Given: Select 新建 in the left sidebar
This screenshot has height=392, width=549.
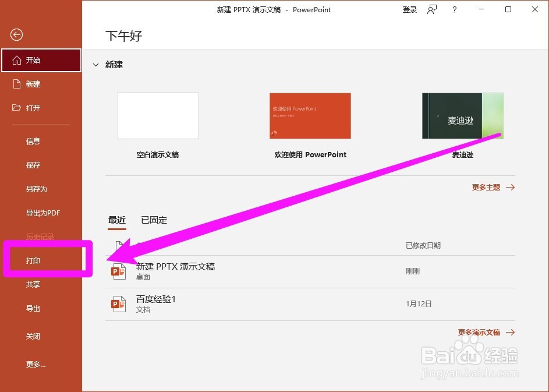Looking at the screenshot, I should (41, 84).
